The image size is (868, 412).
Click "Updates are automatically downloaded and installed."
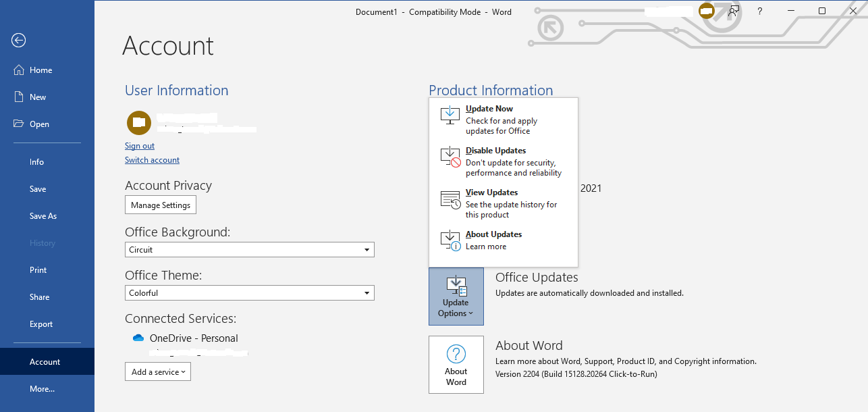[590, 293]
